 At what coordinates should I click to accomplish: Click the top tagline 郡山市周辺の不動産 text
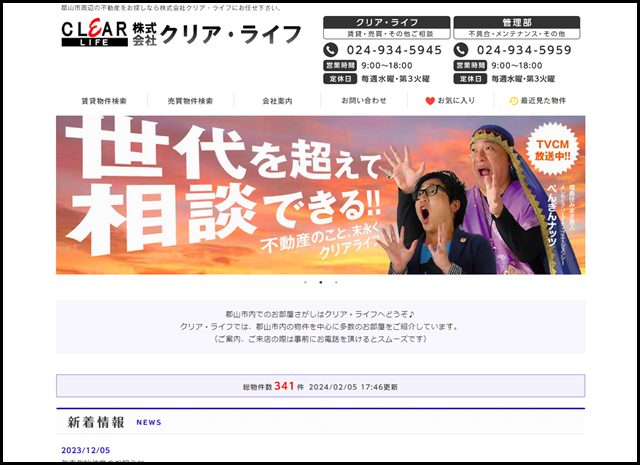[x=171, y=8]
